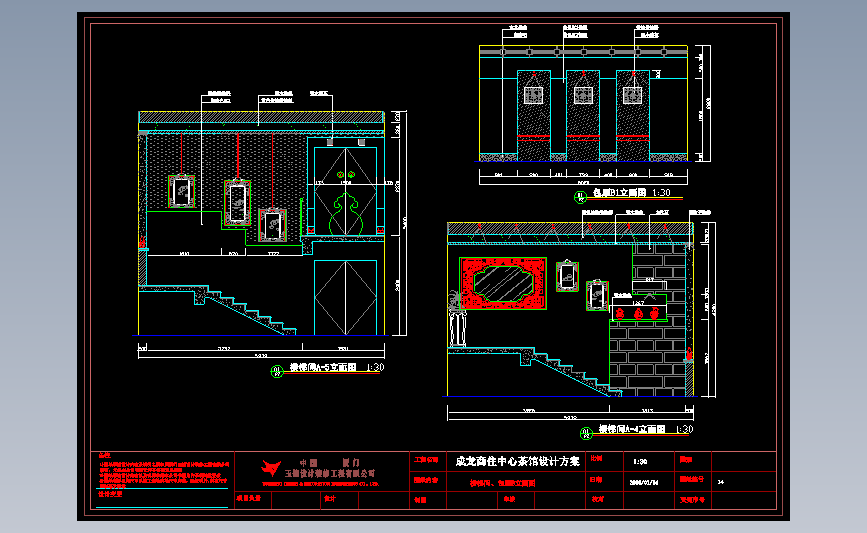867x533 pixels.
Task: Select the middle stone panel in B1 elevation
Action: coord(583,116)
